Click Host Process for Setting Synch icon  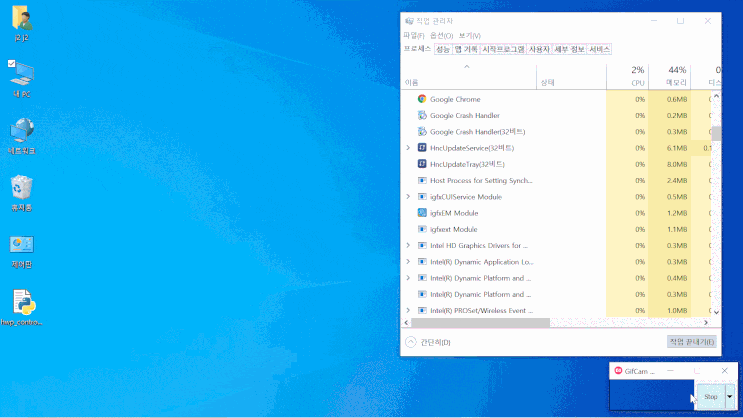[422, 180]
